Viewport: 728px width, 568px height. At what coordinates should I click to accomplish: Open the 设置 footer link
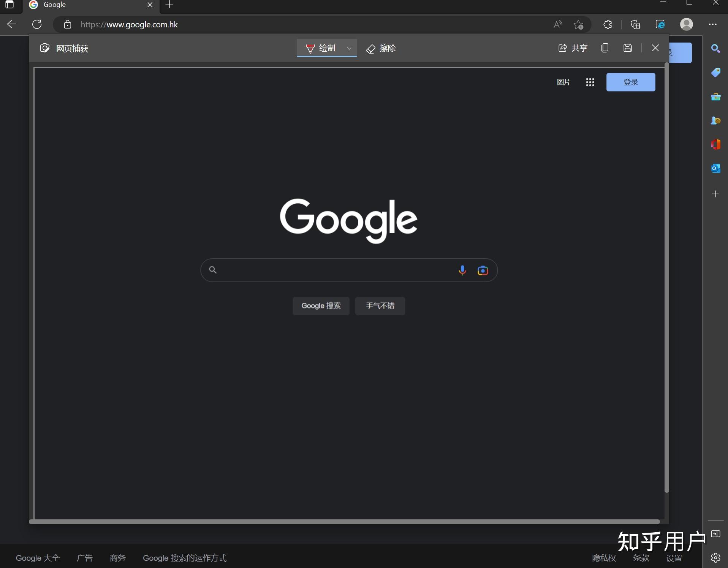(674, 558)
